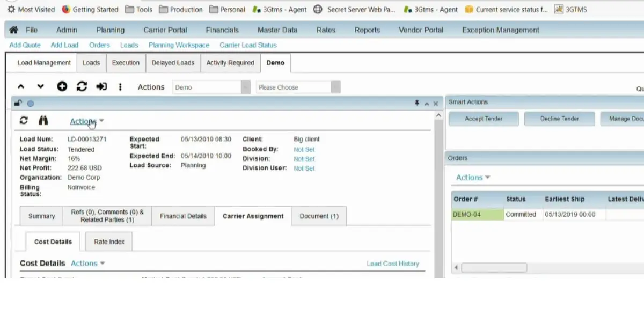Click the Division User Not Set link
This screenshot has height=322, width=644.
pos(304,169)
